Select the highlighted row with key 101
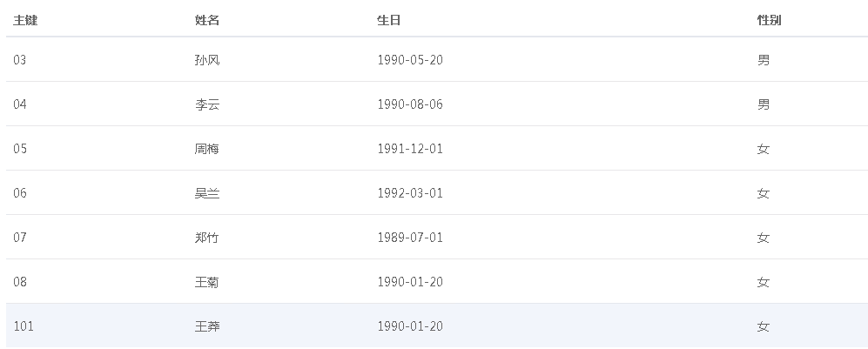The image size is (868, 349). coord(23,326)
